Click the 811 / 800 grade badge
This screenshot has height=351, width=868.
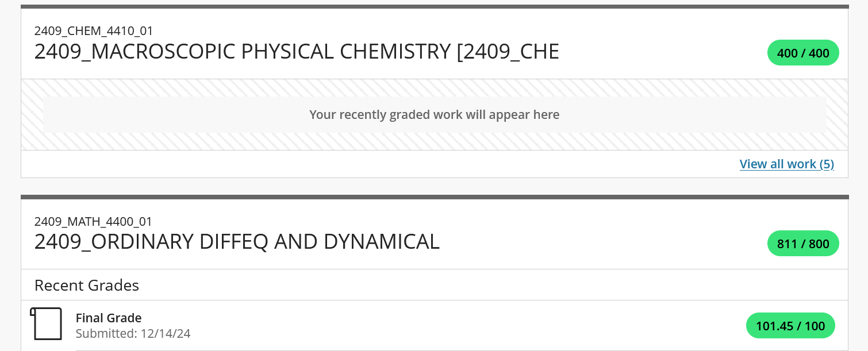click(x=802, y=244)
